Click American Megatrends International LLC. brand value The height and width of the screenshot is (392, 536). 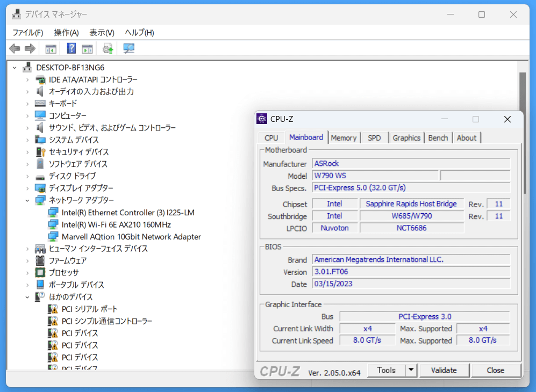pos(411,259)
